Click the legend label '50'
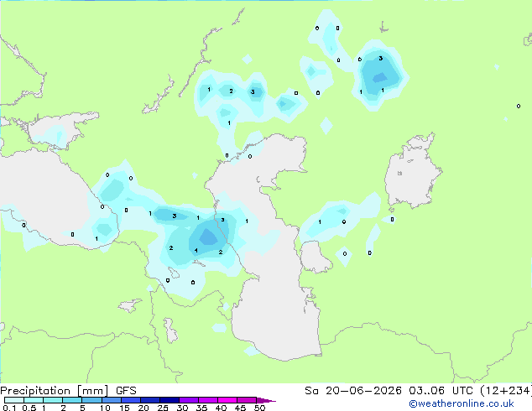 point(260,408)
